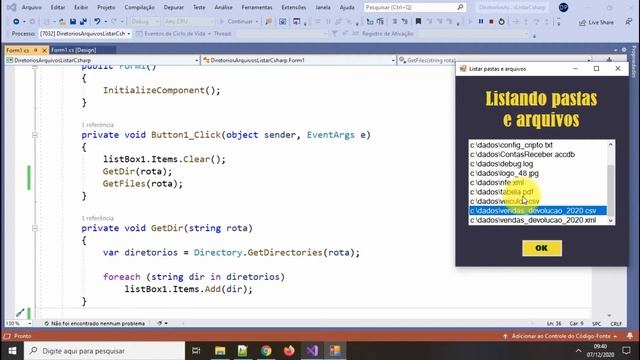Screen dimensions: 640x360
Task: Click the list box scroll-down arrow
Action: [x=611, y=220]
